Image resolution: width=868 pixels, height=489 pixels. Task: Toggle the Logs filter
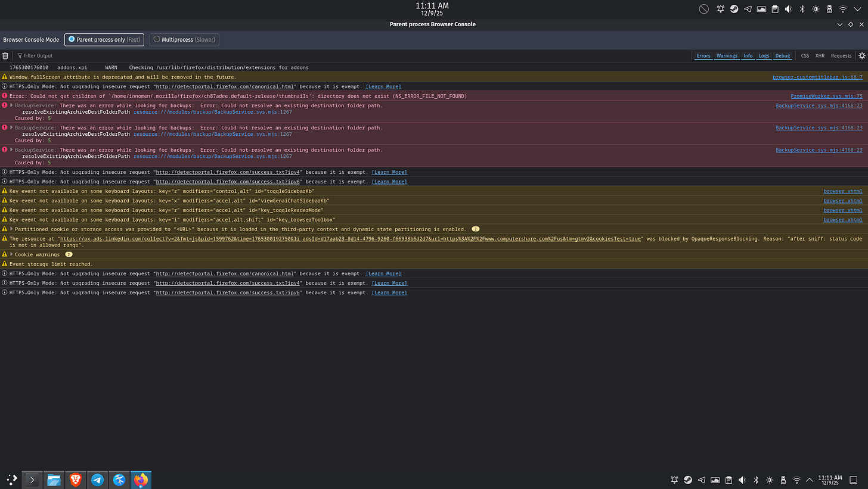764,55
